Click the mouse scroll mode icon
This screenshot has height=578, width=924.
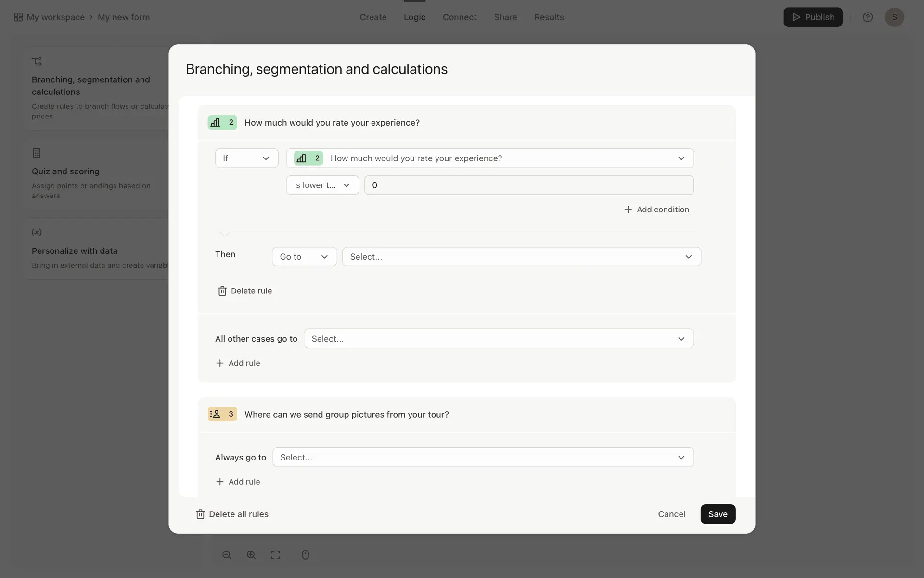point(305,555)
